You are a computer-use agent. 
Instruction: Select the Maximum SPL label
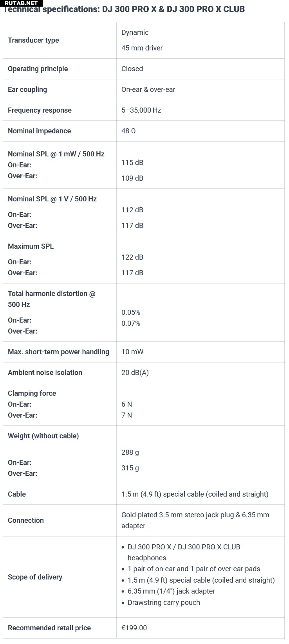click(31, 246)
